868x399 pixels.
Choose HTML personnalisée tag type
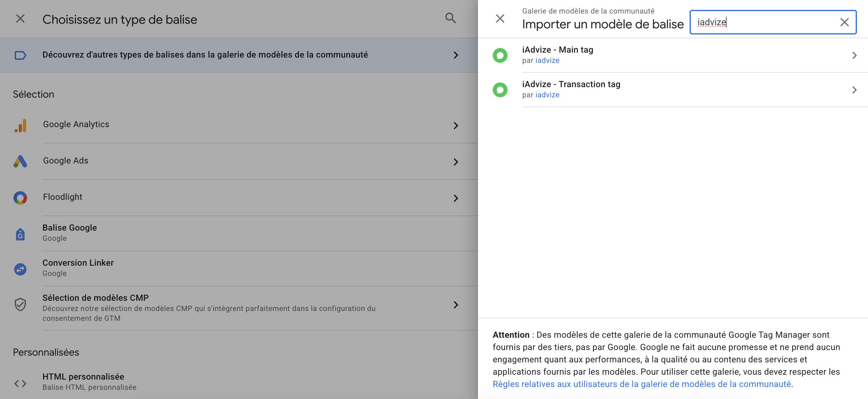coord(239,382)
